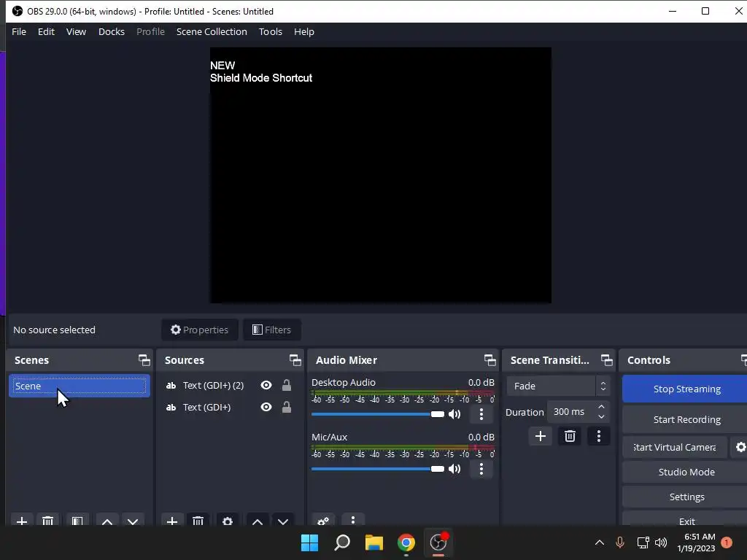Open the View menu
Screen dimensions: 747x560
coord(76,31)
